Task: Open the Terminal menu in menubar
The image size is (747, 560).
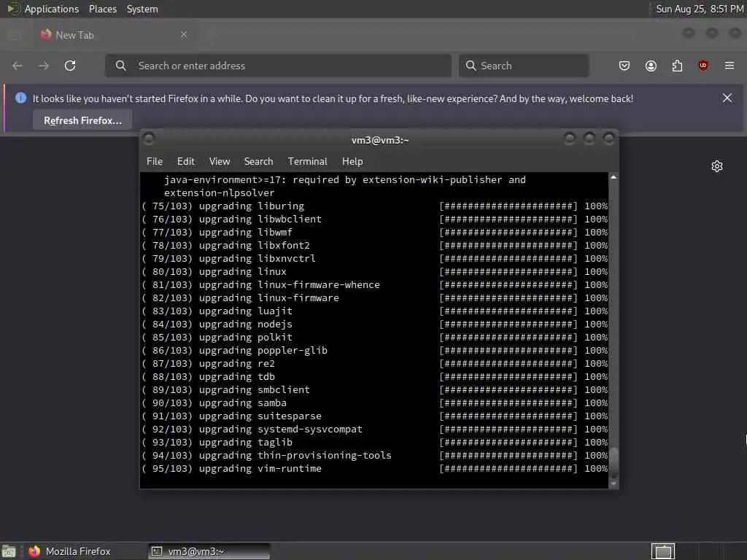Action: [x=307, y=161]
